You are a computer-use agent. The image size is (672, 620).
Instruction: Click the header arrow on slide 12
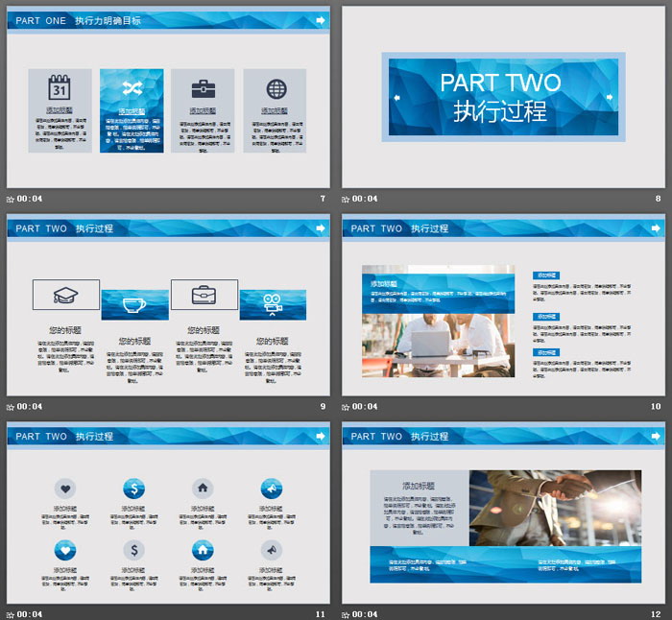(656, 436)
